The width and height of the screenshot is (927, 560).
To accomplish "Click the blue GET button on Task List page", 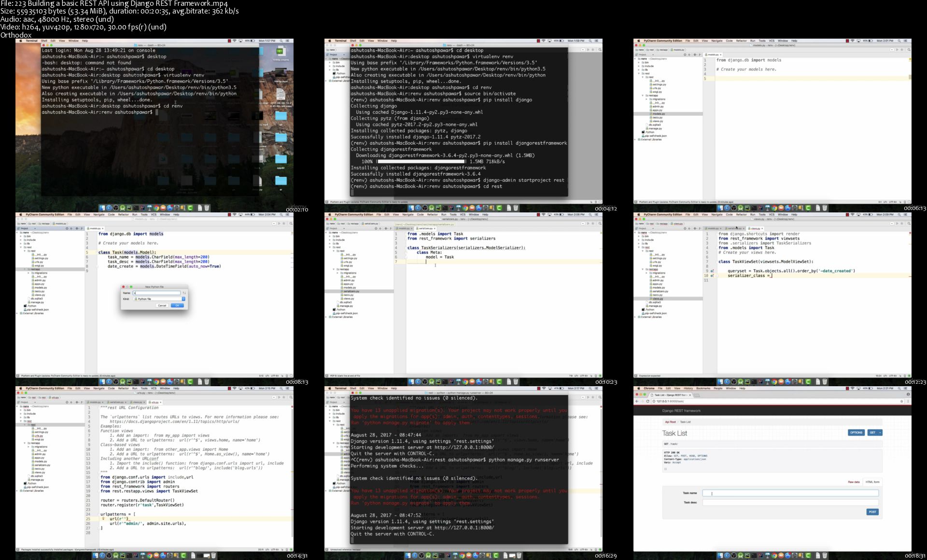I will (872, 432).
